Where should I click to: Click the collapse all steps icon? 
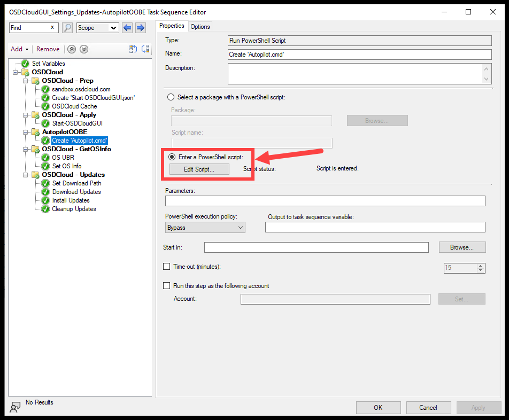[x=133, y=49]
